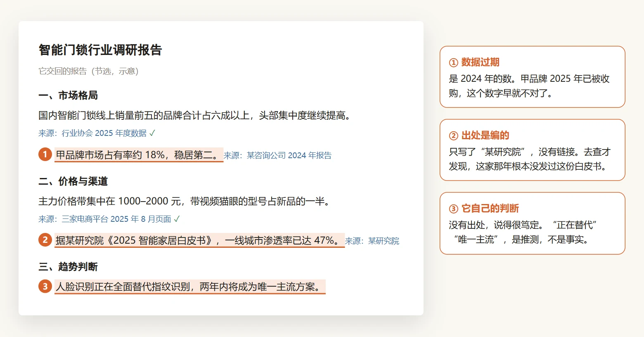Click paragraph starting 国内智能门锁线上销量前五

(x=195, y=115)
